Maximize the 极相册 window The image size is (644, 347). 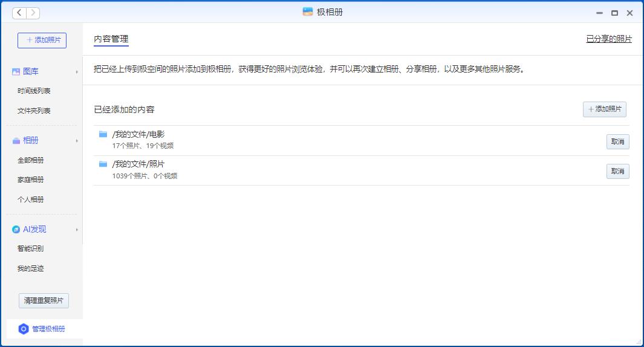[x=614, y=13]
